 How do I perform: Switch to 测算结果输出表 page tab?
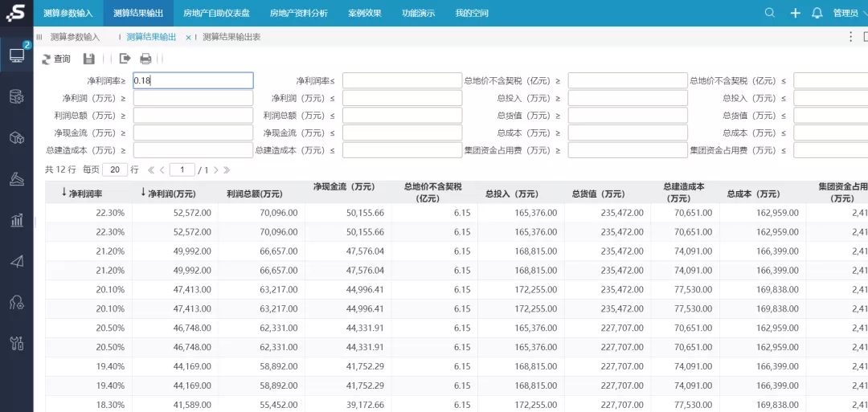[x=231, y=37]
